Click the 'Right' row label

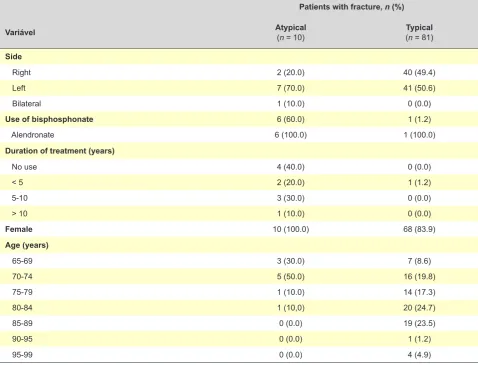pyautogui.click(x=21, y=72)
